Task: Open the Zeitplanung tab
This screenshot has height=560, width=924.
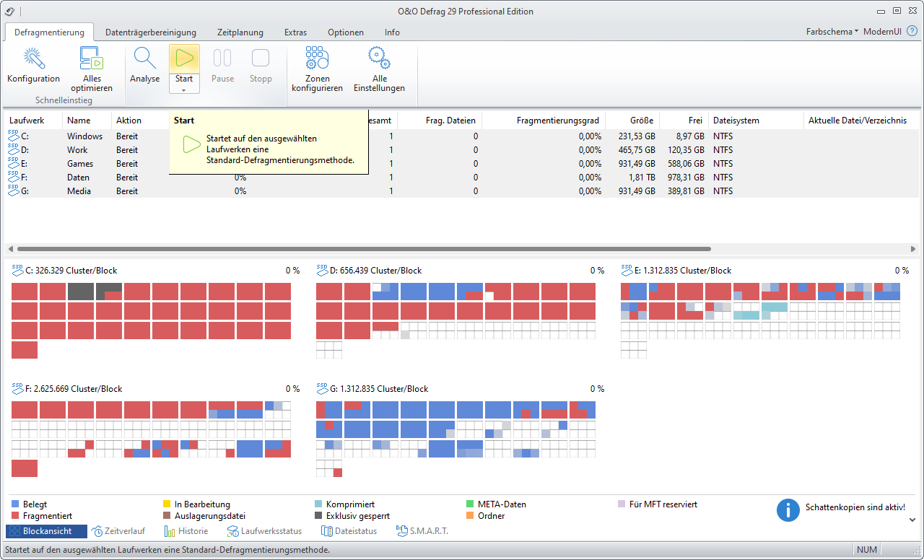Action: [240, 32]
